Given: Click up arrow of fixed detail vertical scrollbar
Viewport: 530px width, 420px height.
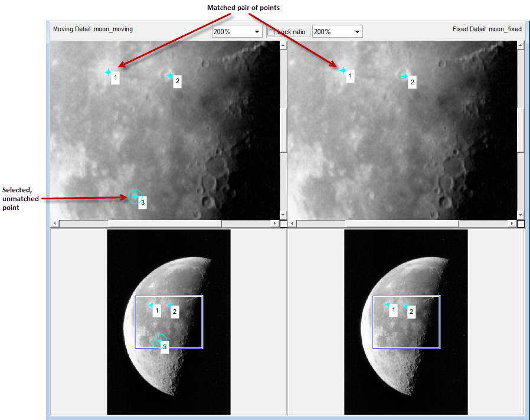Looking at the screenshot, I should coord(520,44).
